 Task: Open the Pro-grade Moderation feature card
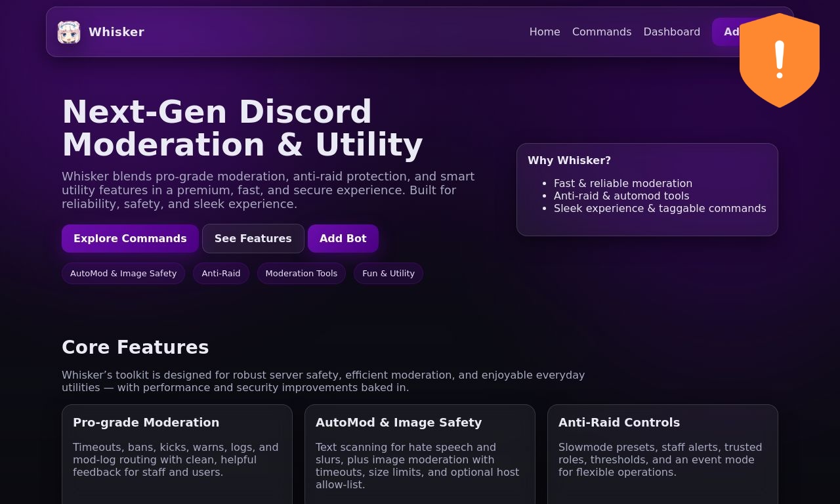point(177,454)
